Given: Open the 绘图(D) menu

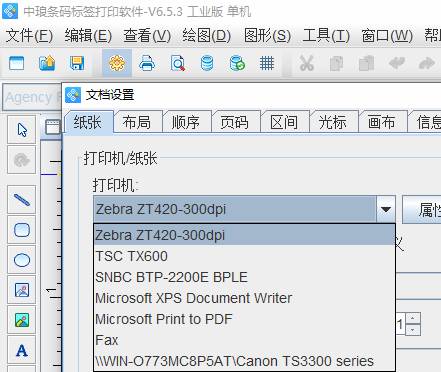Looking at the screenshot, I should coord(207,36).
